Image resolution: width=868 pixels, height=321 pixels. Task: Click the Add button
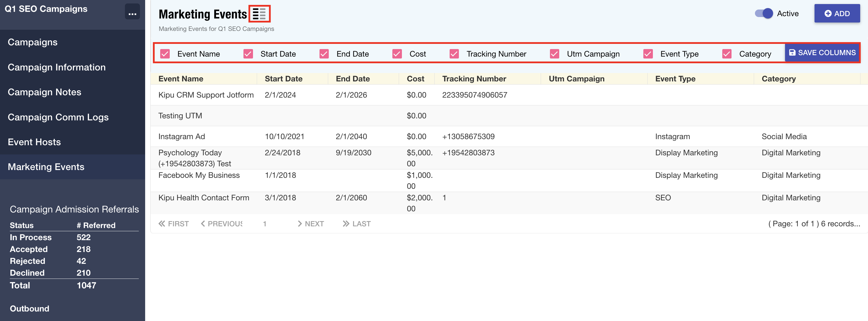tap(837, 14)
